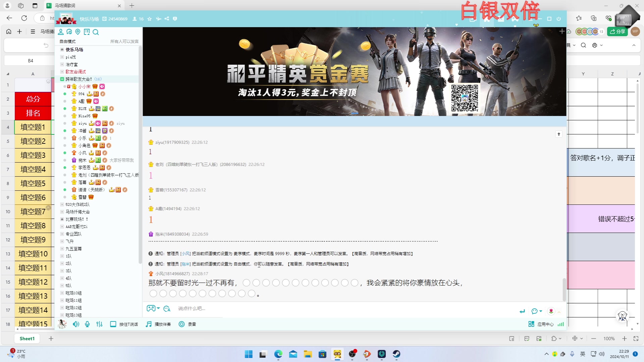Screen dimensions: 644x362
Task: Click the QR code on the banner
Action: point(465,98)
